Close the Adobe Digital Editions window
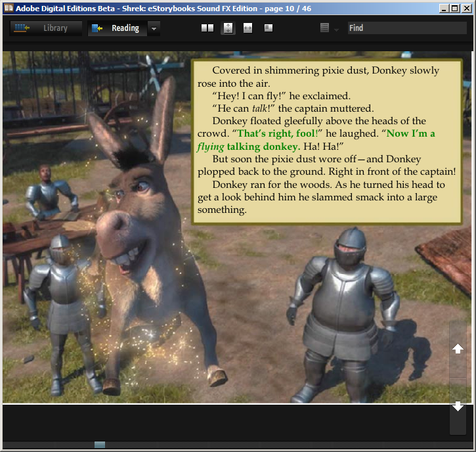The image size is (476, 452). (x=466, y=9)
